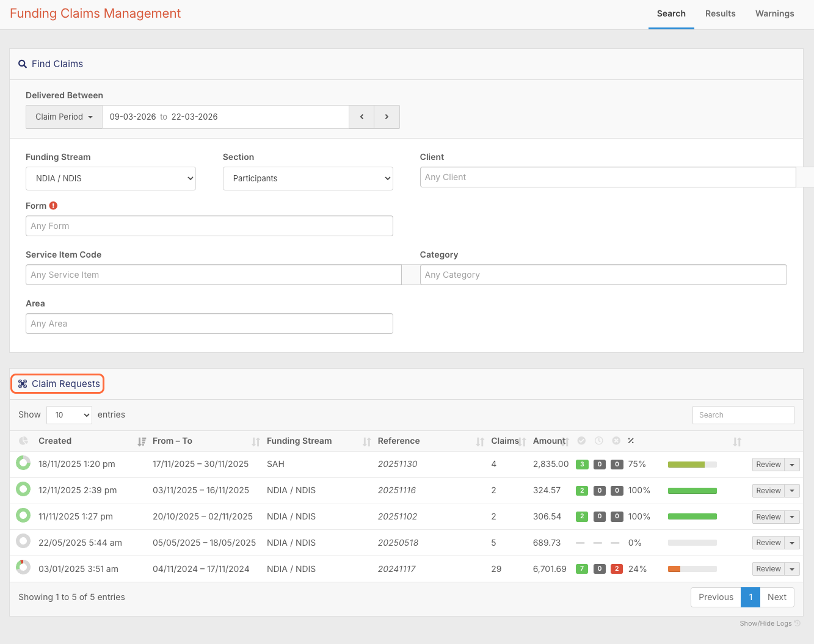Go to previous claim period arrow
This screenshot has width=814, height=644.
click(362, 117)
